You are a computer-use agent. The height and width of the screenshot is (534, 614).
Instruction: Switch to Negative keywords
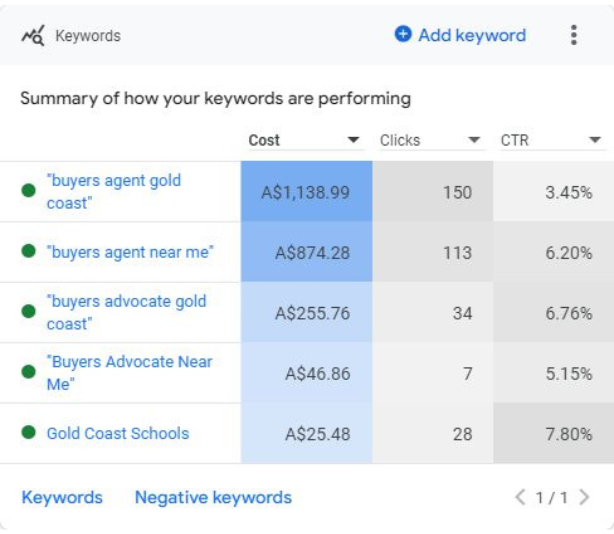(x=213, y=497)
